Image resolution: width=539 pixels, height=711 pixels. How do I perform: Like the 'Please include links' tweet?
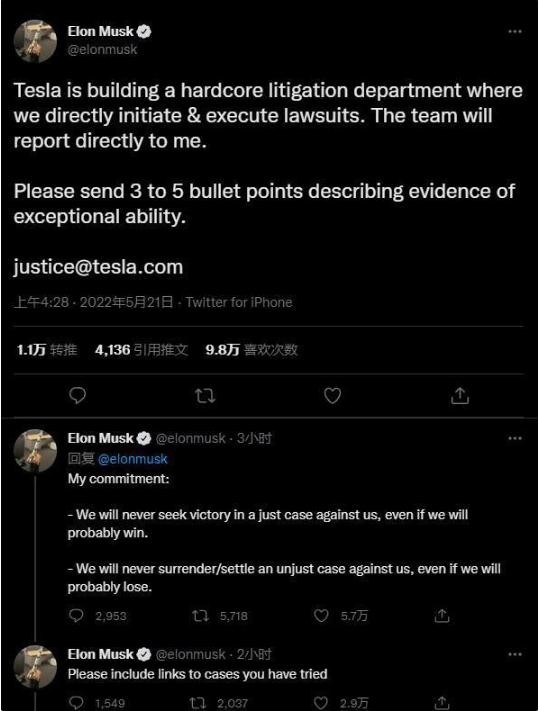tap(321, 703)
